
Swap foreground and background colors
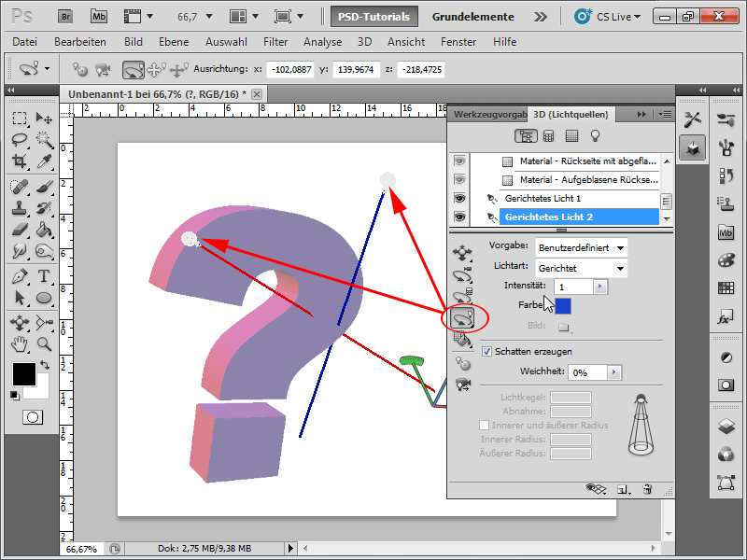[45, 365]
